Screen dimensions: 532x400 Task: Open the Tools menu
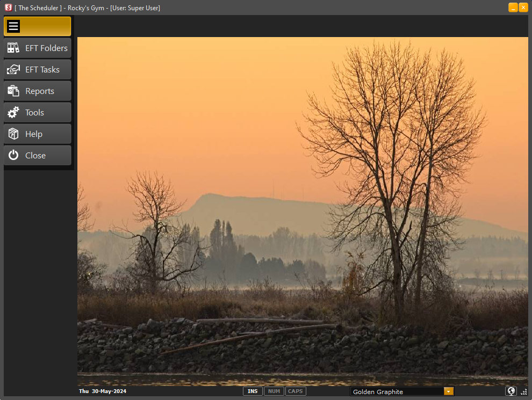(37, 112)
